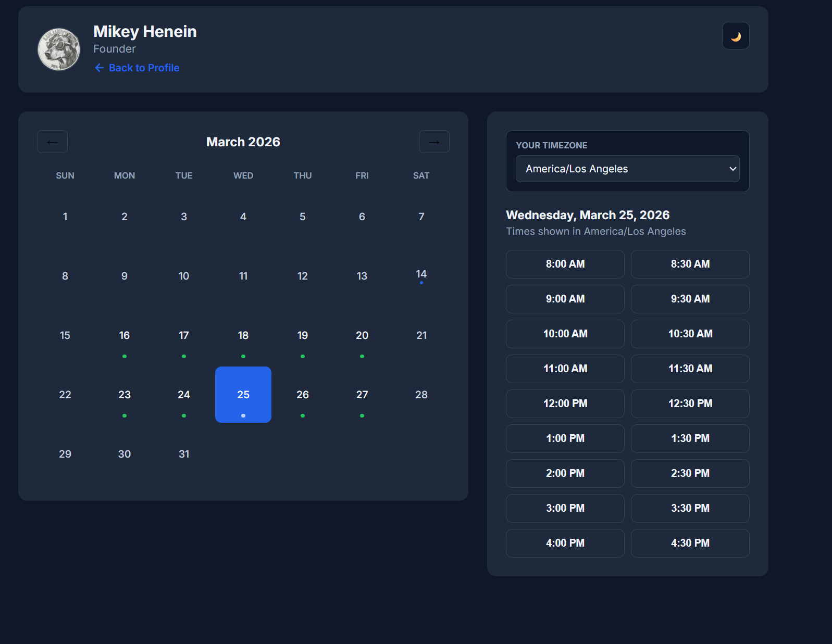Choose March 24 in the calendar
Image resolution: width=832 pixels, height=644 pixels.
click(x=184, y=395)
